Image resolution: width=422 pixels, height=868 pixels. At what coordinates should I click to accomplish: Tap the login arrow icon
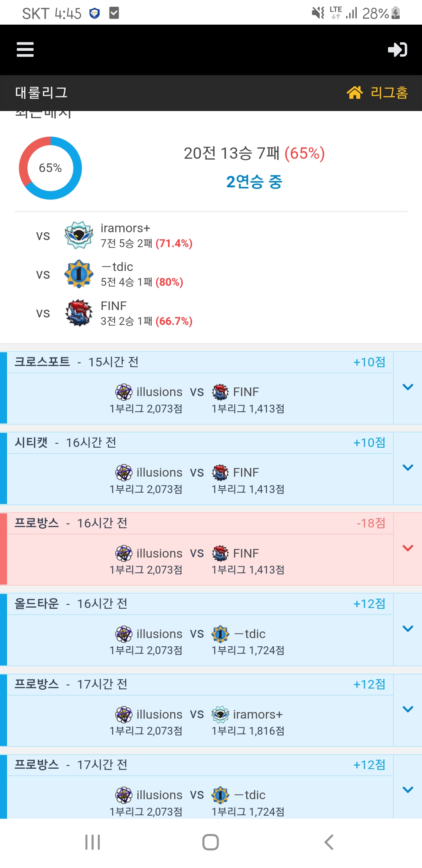(x=397, y=50)
